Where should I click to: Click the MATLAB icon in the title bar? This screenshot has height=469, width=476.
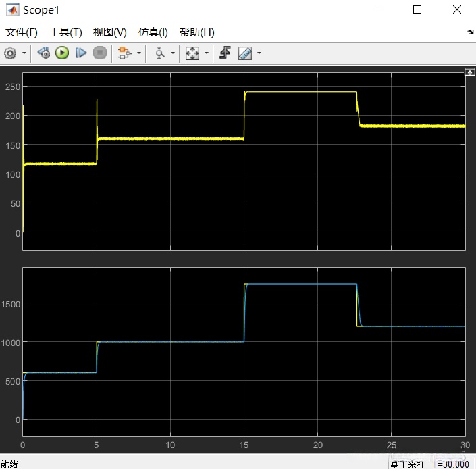point(12,9)
